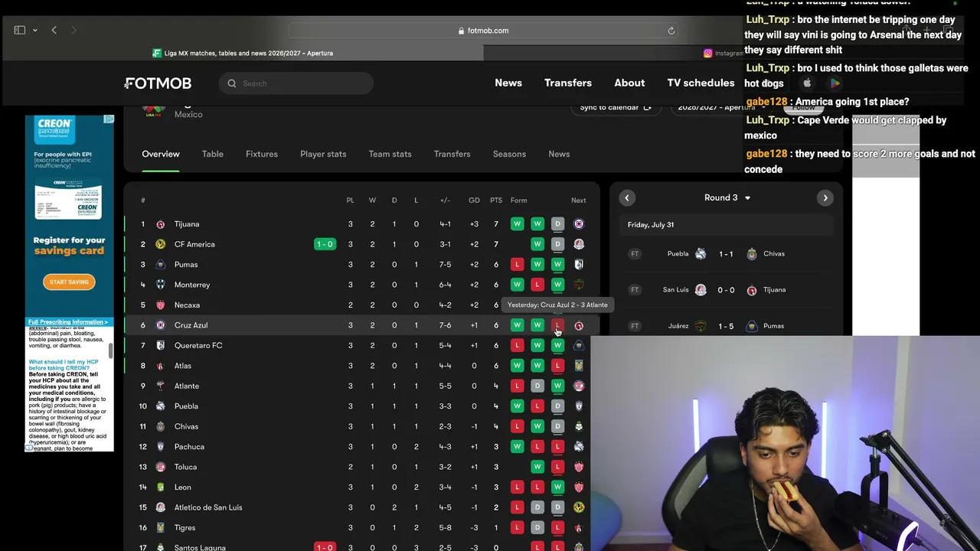
Task: Click Leon's win form badge
Action: (x=557, y=487)
